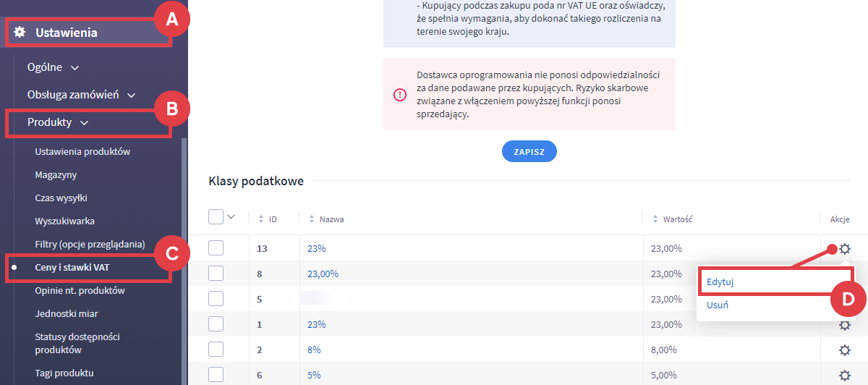Choose Edytuj from the actions menu
The height and width of the screenshot is (385, 868).
point(720,282)
